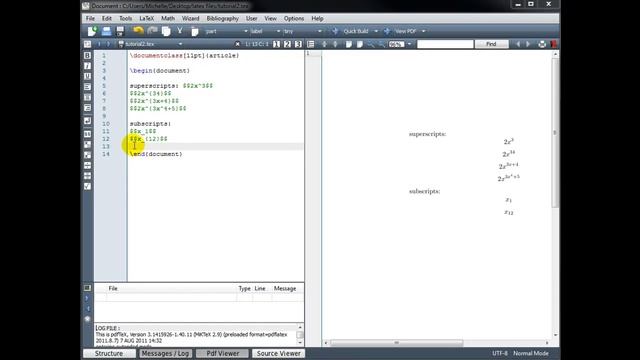Open the 'label' references dropdown
The image size is (640, 360).
(265, 31)
